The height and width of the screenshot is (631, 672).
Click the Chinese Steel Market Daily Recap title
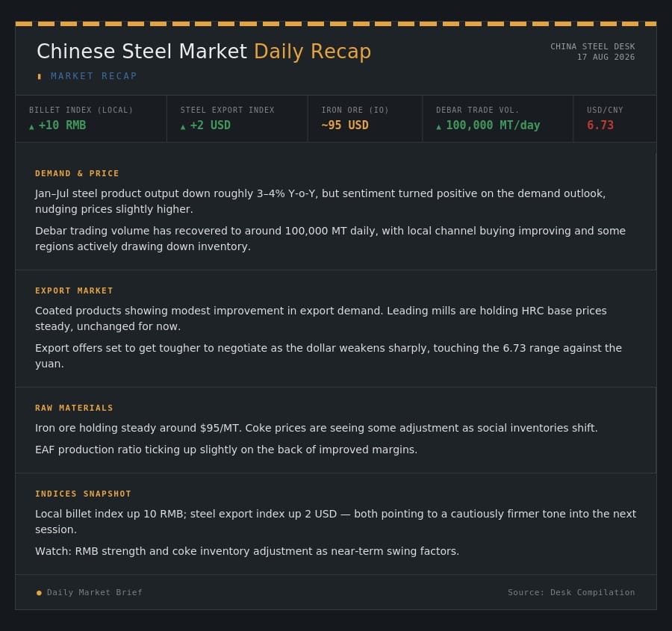[x=204, y=52]
